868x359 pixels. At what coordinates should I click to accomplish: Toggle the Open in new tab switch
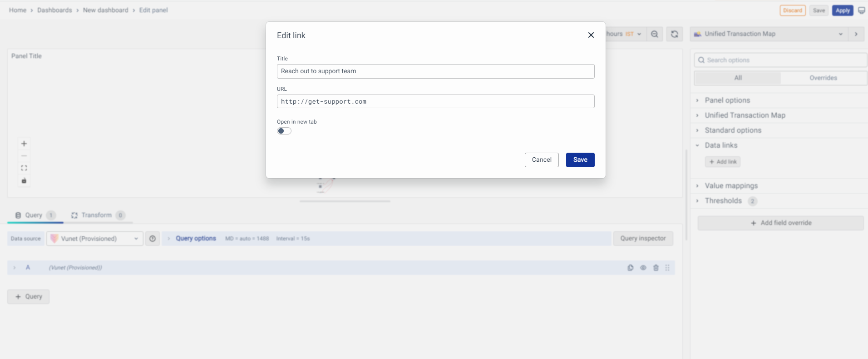pyautogui.click(x=284, y=131)
